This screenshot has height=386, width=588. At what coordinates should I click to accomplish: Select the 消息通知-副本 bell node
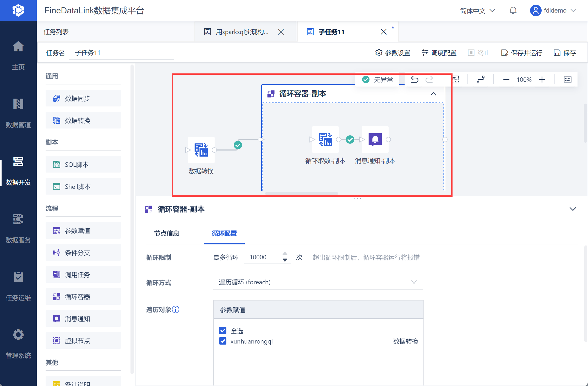click(x=375, y=139)
